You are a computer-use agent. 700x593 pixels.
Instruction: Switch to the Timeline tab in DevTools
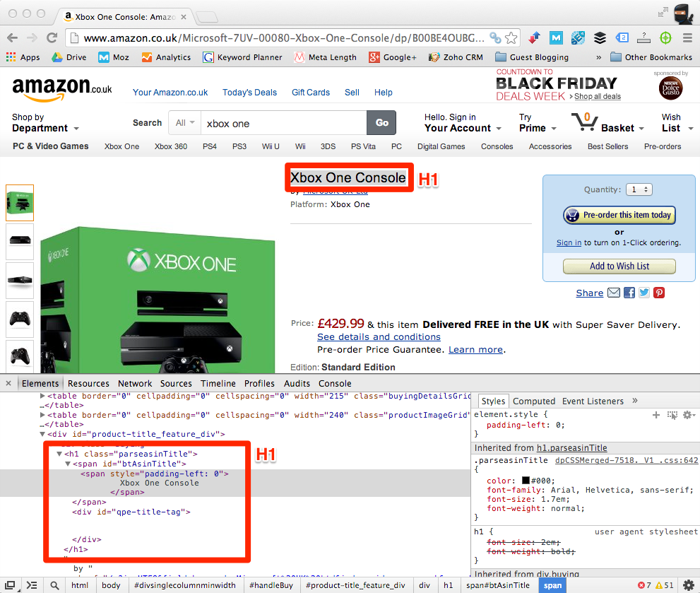[218, 383]
